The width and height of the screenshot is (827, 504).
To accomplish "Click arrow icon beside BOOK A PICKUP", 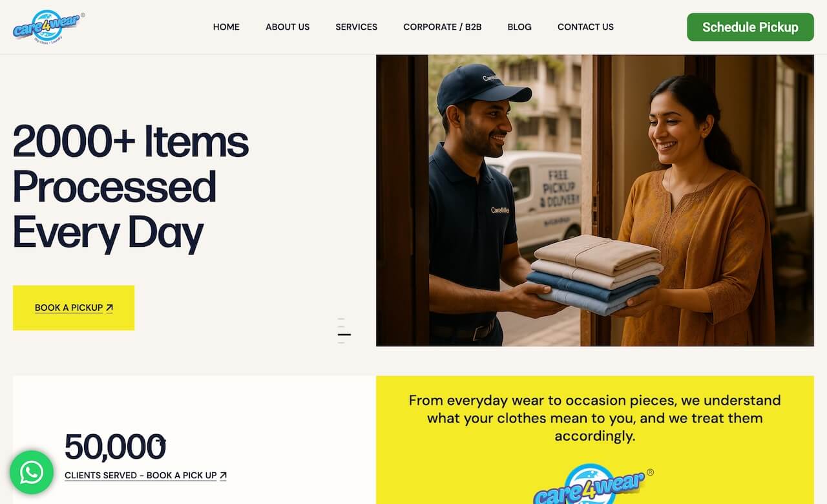I will coord(109,308).
